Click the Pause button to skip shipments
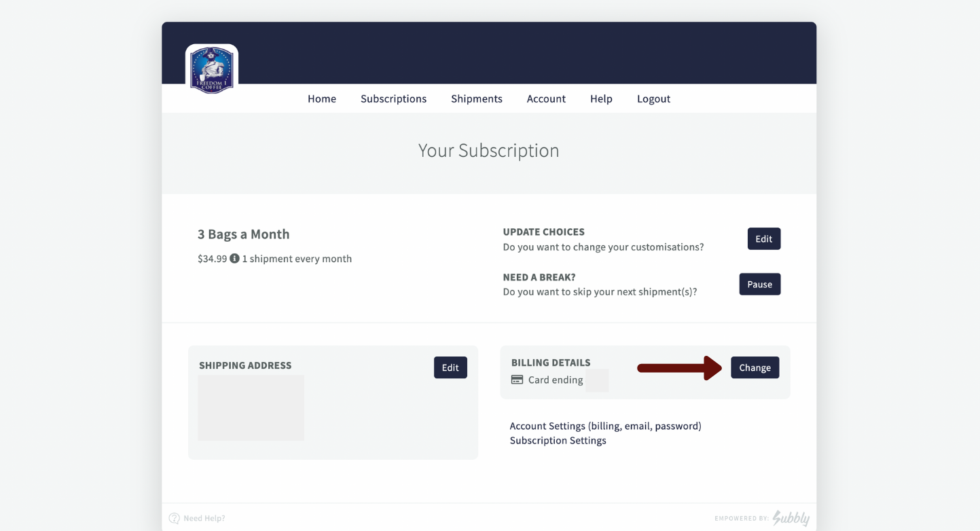 [x=759, y=284]
